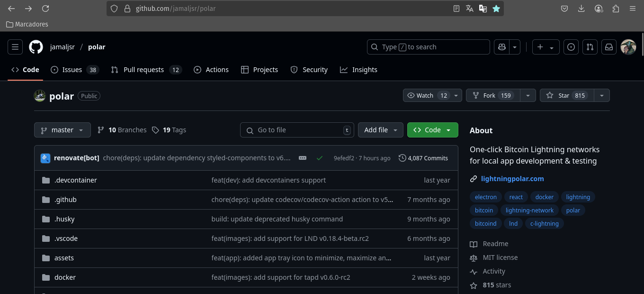Screen dimensions: 644x294
Task: Open your issues via the header icon
Action: pos(571,47)
